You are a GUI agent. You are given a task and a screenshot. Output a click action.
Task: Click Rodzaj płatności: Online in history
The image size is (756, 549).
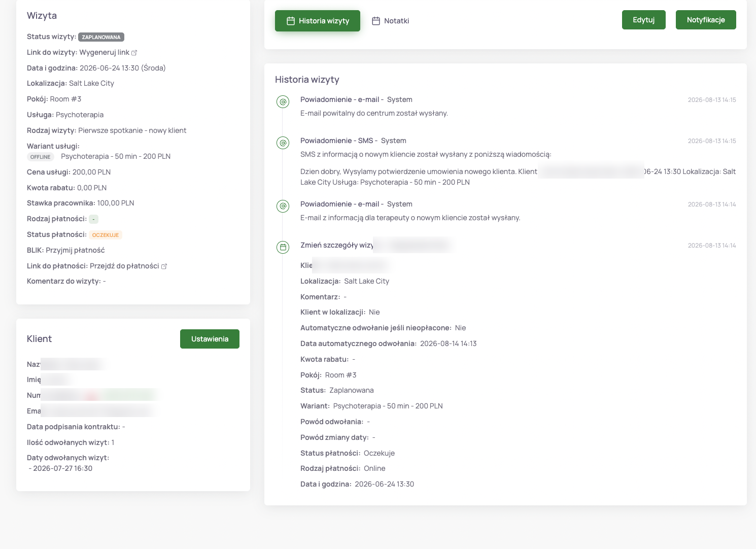(343, 468)
